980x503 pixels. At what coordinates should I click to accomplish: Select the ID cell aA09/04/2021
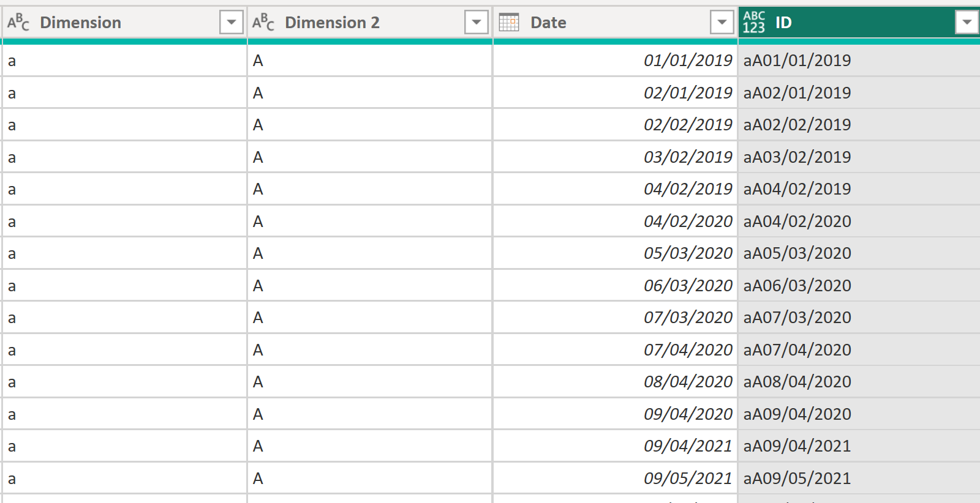point(797,446)
